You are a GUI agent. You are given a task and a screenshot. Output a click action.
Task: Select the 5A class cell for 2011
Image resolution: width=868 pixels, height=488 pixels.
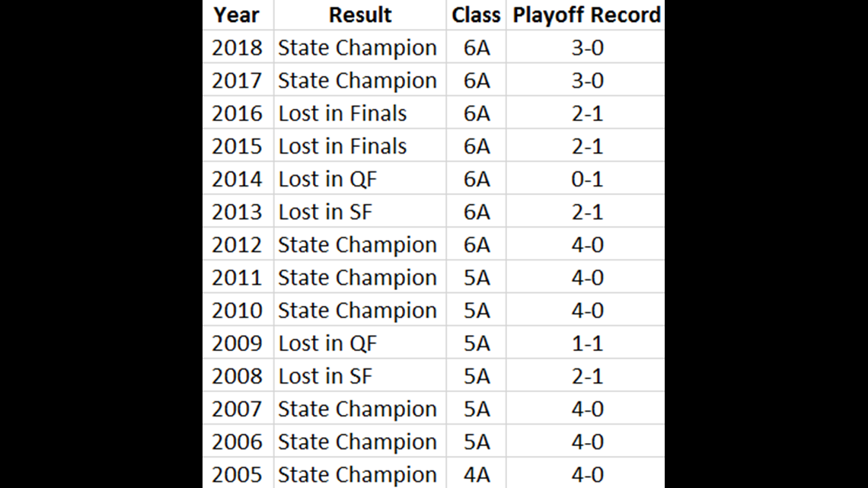click(x=476, y=277)
